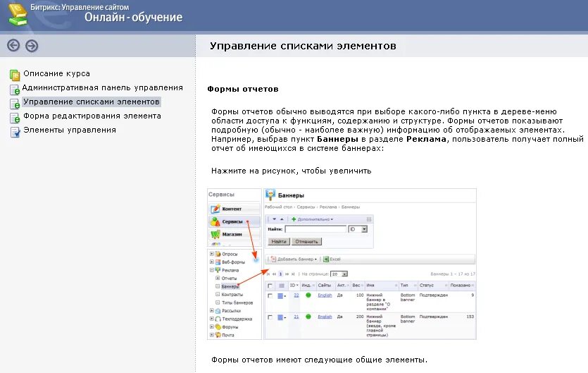
Task: Click the Отменить button in screenshot
Action: pos(306,242)
